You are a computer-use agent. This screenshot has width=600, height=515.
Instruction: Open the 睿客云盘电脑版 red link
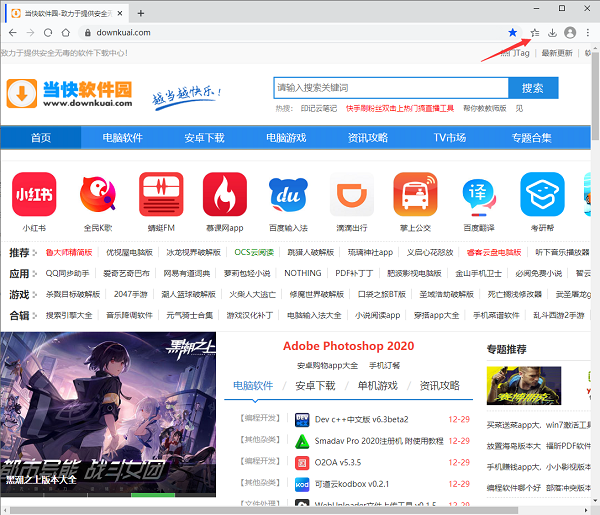(494, 252)
